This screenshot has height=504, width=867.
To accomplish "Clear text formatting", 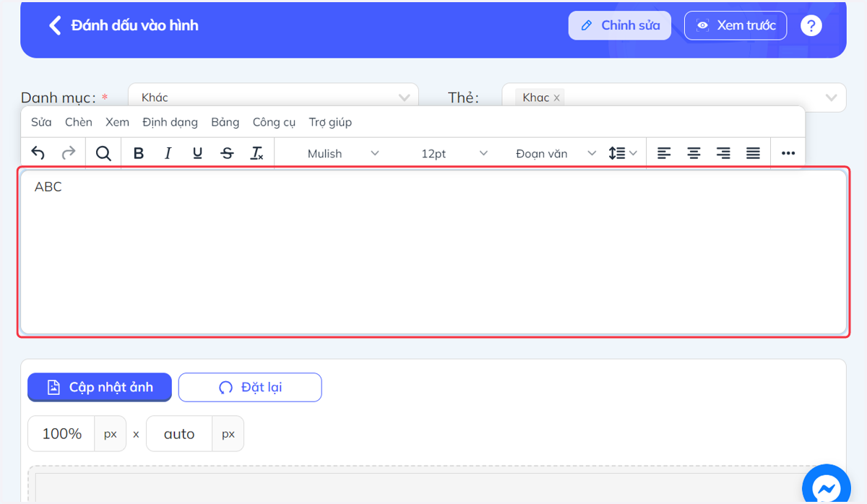I will [x=256, y=153].
